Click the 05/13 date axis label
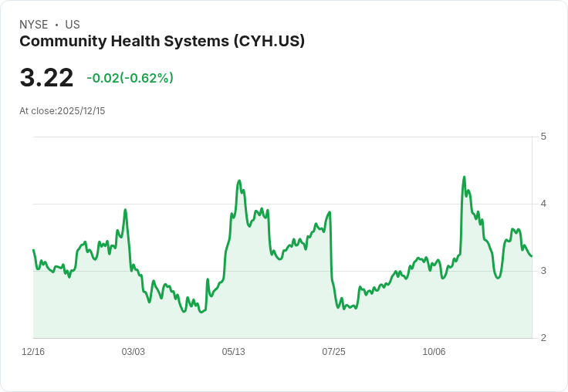The image size is (568, 392). pyautogui.click(x=234, y=352)
